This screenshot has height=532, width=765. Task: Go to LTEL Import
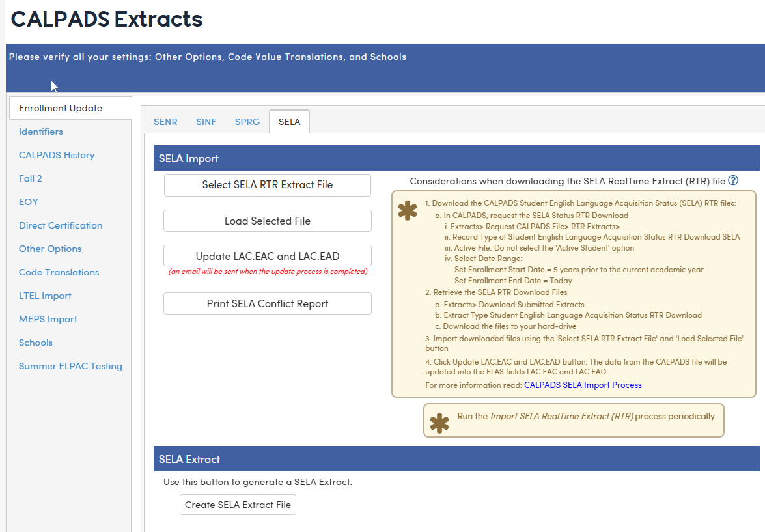click(45, 296)
